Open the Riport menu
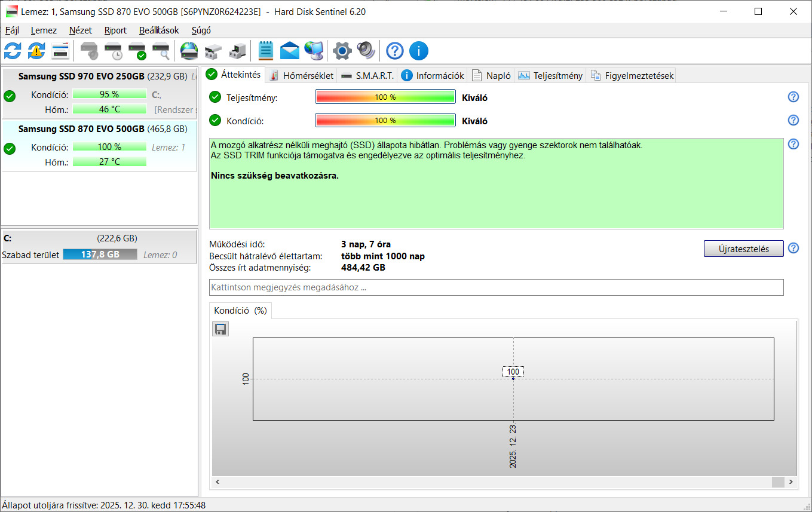The width and height of the screenshot is (812, 512). (x=115, y=30)
